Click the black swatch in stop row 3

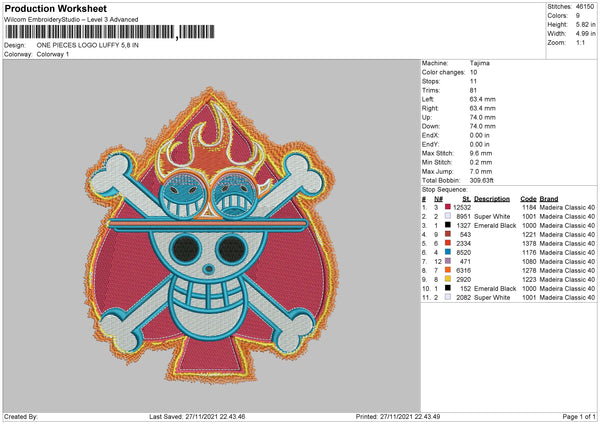click(x=448, y=225)
